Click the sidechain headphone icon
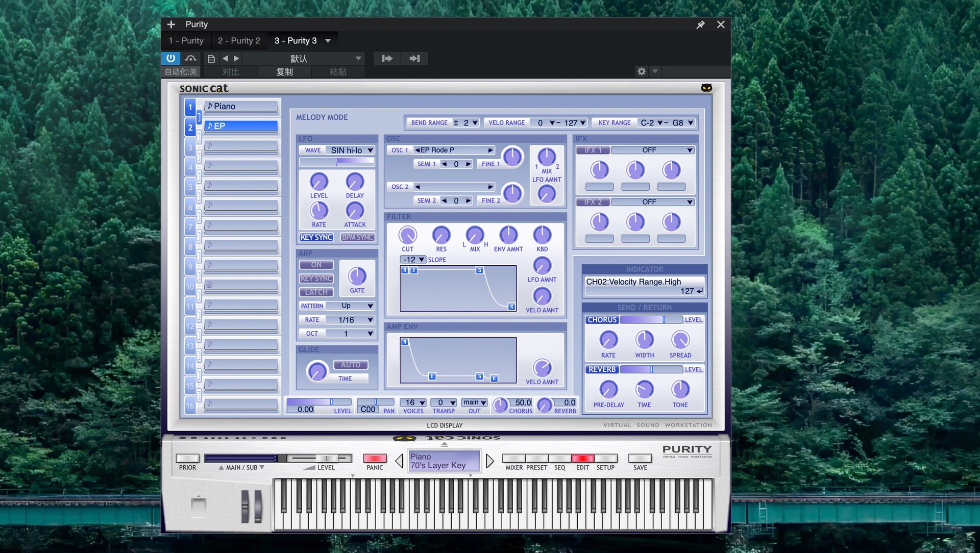The image size is (980, 553). tap(190, 58)
